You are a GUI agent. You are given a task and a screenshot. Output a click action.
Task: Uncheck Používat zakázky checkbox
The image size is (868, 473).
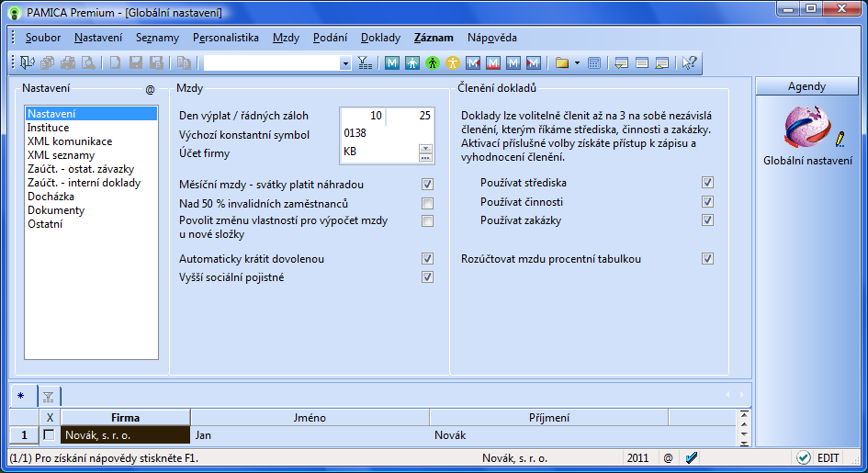coord(707,220)
